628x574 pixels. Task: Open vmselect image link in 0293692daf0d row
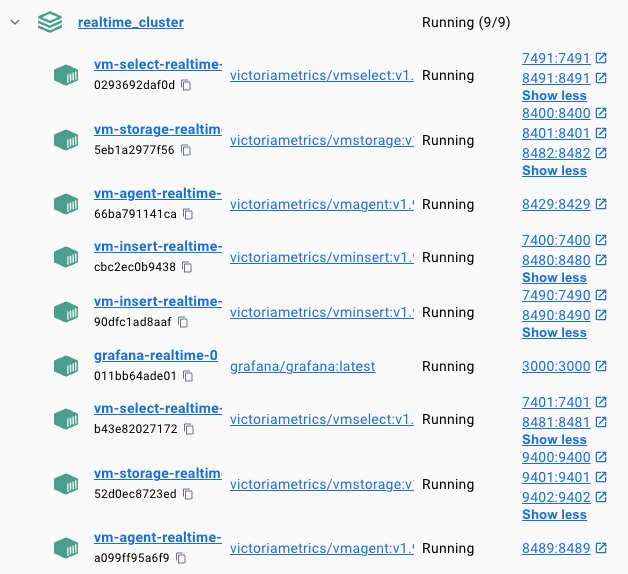coord(322,75)
